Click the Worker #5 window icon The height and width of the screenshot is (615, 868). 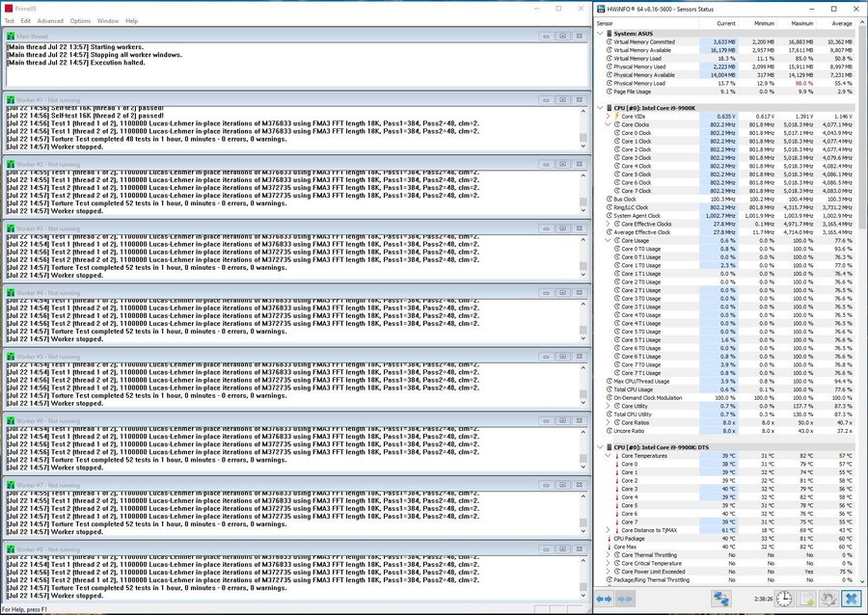point(11,357)
